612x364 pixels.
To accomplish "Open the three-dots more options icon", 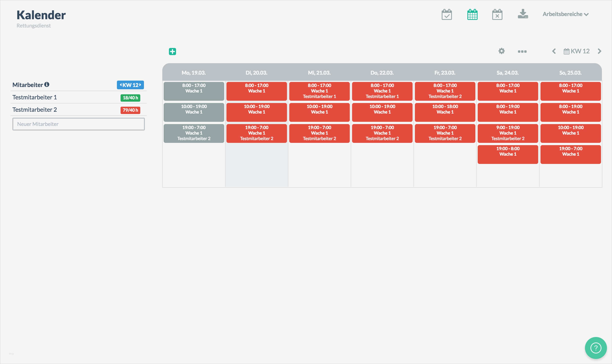I will tap(522, 52).
